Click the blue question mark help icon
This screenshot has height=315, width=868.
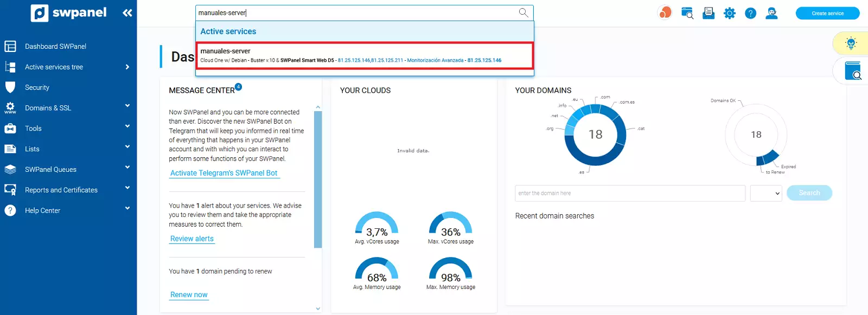[x=750, y=13]
